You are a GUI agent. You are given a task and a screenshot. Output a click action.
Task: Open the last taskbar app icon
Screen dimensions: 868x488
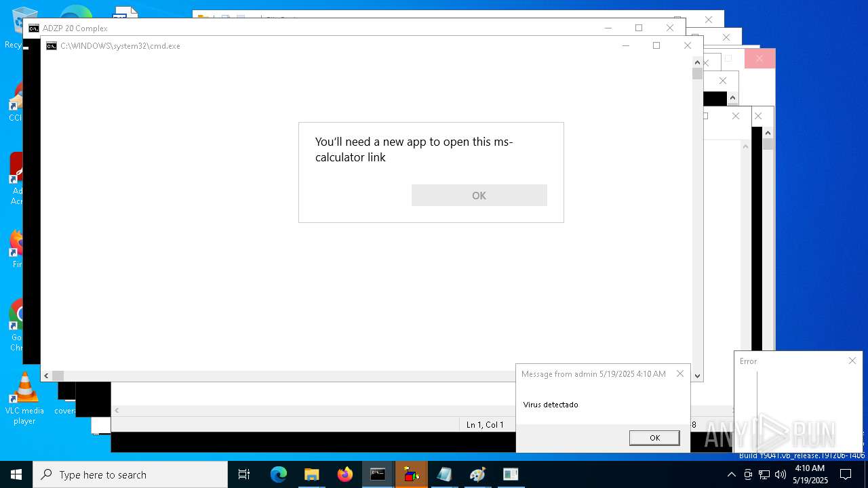[511, 474]
